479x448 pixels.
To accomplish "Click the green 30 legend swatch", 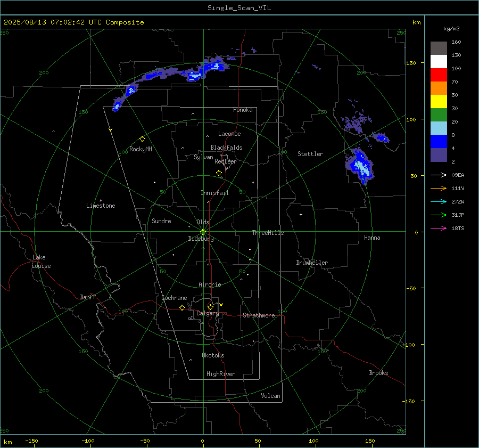I will coord(439,115).
